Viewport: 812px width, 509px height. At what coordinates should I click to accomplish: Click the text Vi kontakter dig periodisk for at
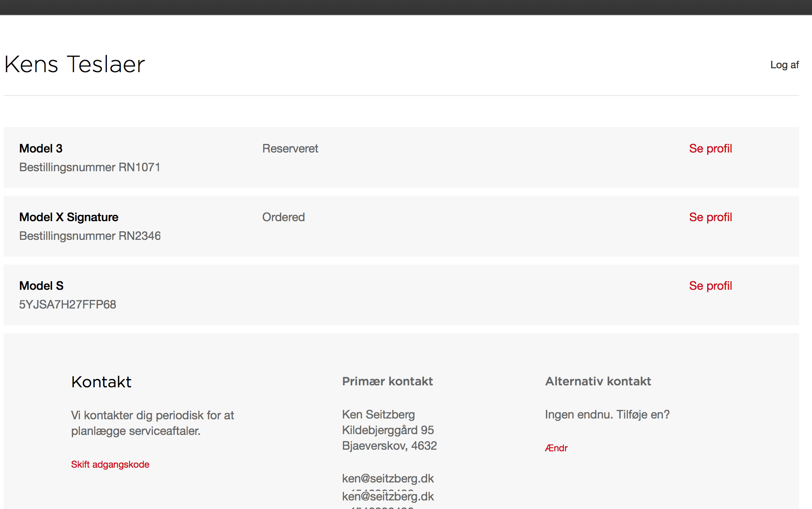point(152,415)
